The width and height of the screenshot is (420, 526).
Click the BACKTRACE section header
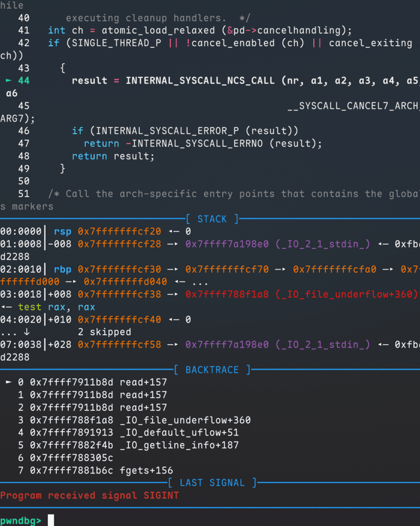(212, 370)
